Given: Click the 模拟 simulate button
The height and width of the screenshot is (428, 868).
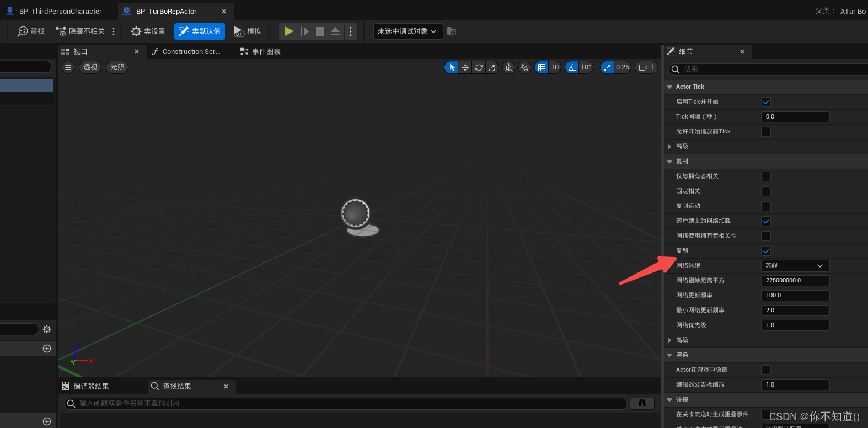Looking at the screenshot, I should [247, 31].
